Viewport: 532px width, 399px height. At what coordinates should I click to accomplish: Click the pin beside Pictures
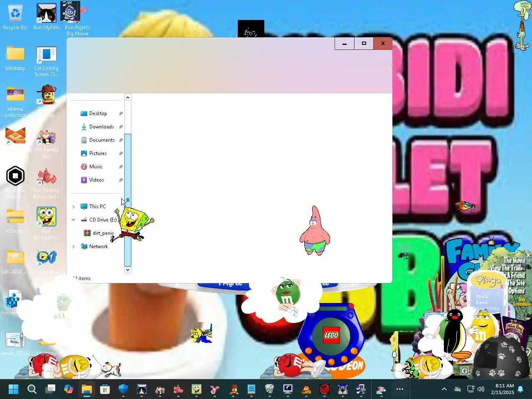[x=121, y=153]
